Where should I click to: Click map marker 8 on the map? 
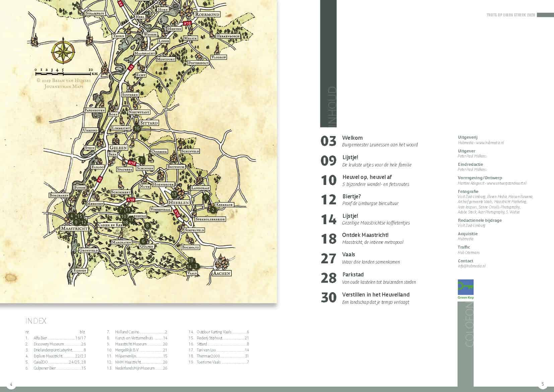(x=147, y=226)
